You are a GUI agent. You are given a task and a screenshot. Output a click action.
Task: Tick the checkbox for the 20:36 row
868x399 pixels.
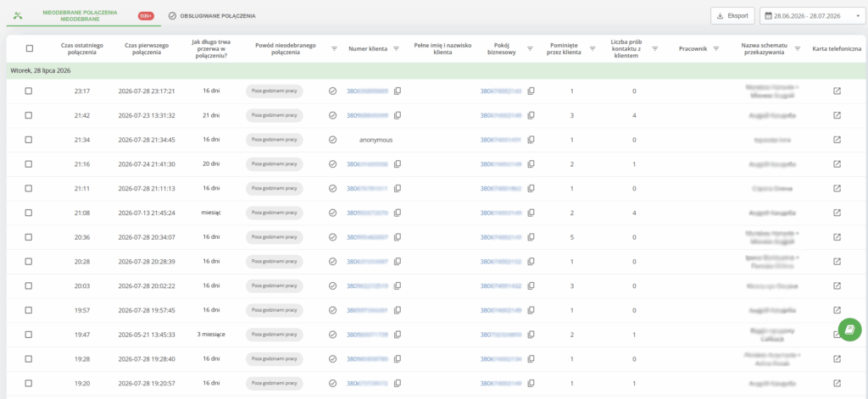[x=29, y=237]
